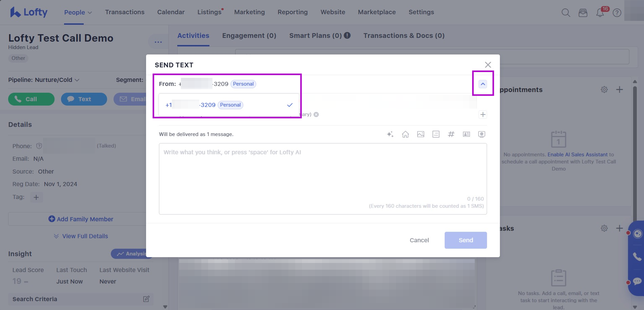
Task: Click the website monitor icon in toolbar
Action: coord(482,134)
